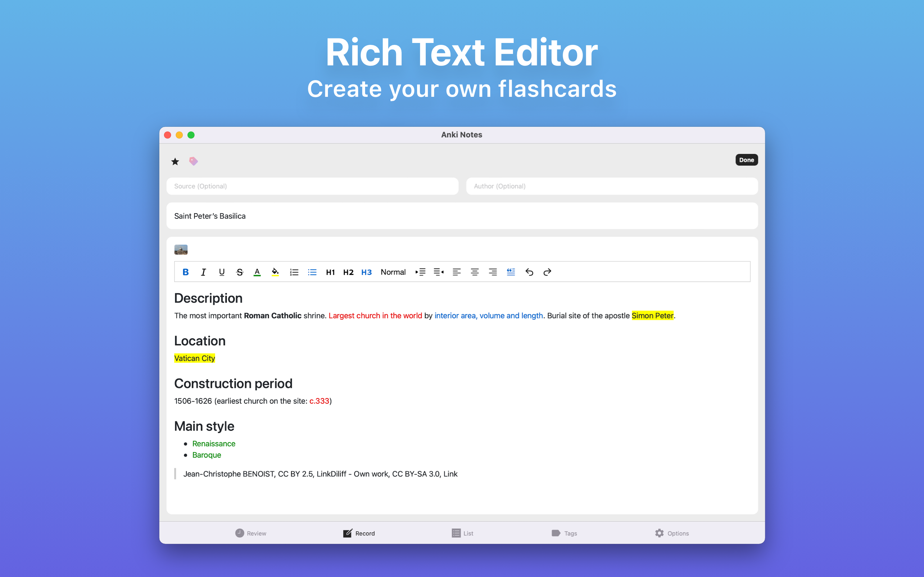This screenshot has height=577, width=924.
Task: Click the underline formatting icon
Action: 221,272
